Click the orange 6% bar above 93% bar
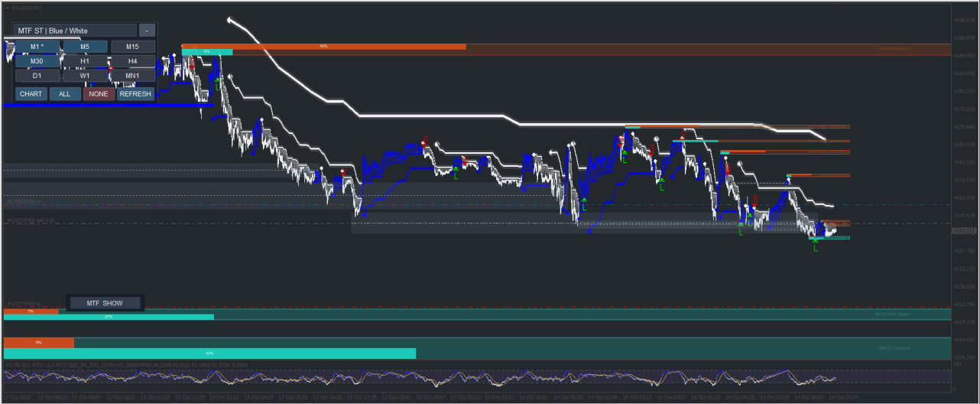This screenshot has height=404, width=980. [x=39, y=342]
